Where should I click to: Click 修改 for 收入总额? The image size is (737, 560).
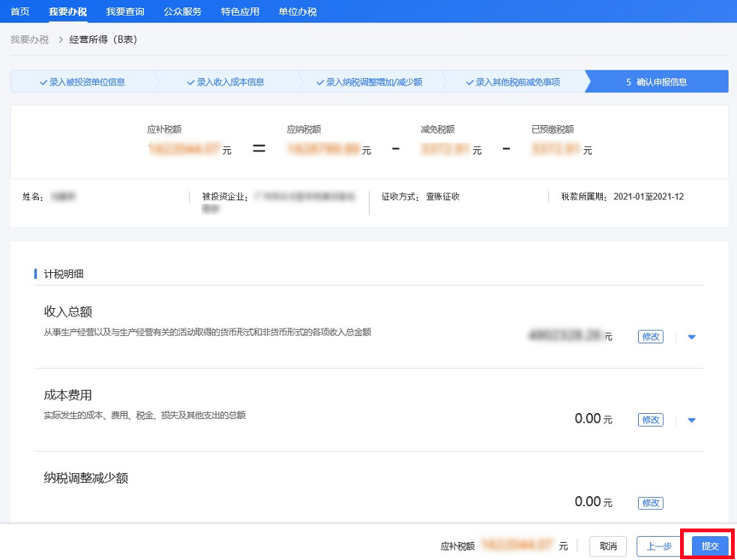click(650, 337)
